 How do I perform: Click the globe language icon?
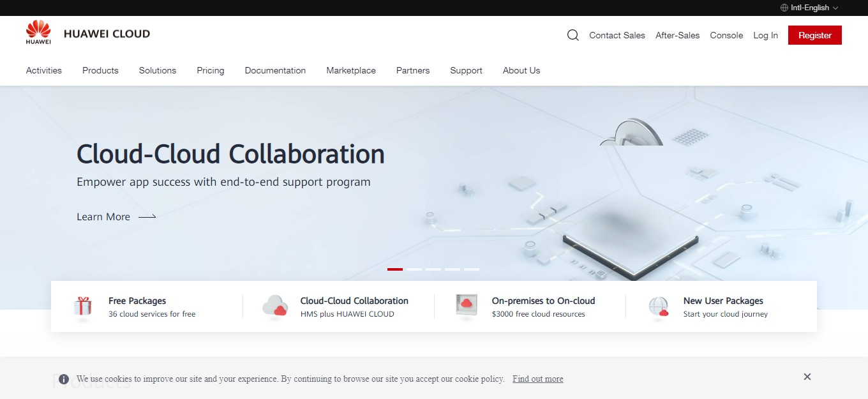pos(784,8)
